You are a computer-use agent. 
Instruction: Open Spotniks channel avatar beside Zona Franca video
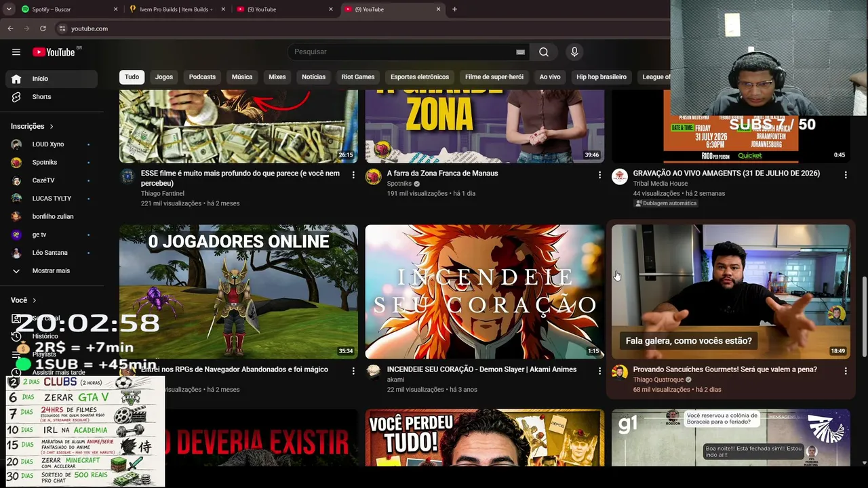374,177
